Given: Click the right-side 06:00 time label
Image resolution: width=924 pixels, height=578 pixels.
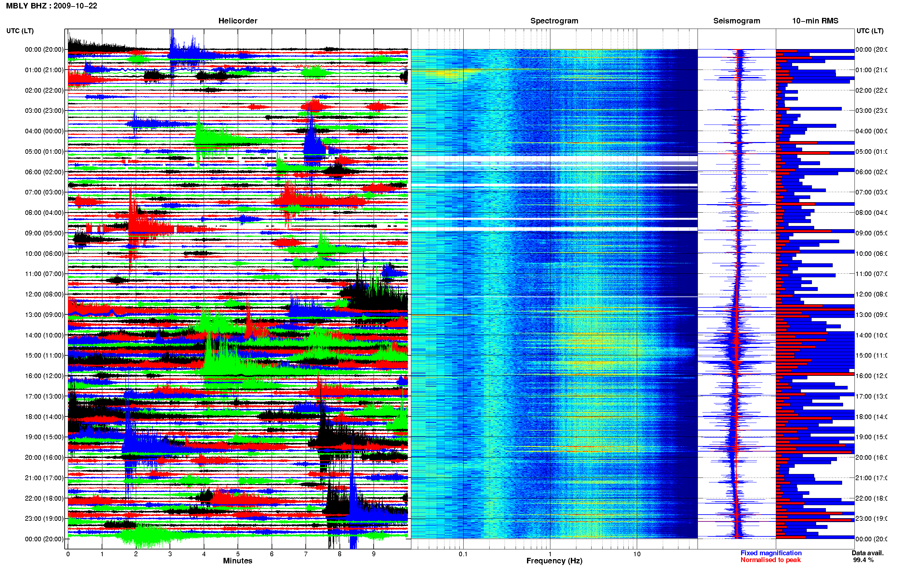Looking at the screenshot, I should point(871,172).
